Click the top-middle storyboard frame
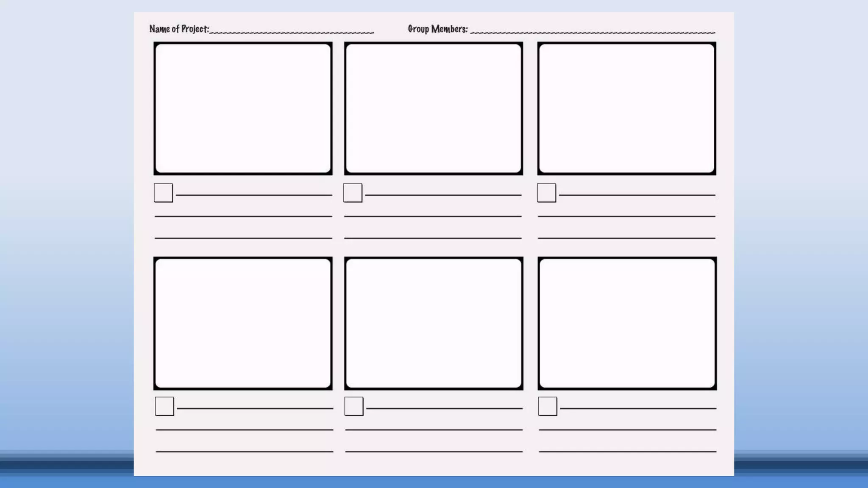868x488 pixels. (x=433, y=108)
